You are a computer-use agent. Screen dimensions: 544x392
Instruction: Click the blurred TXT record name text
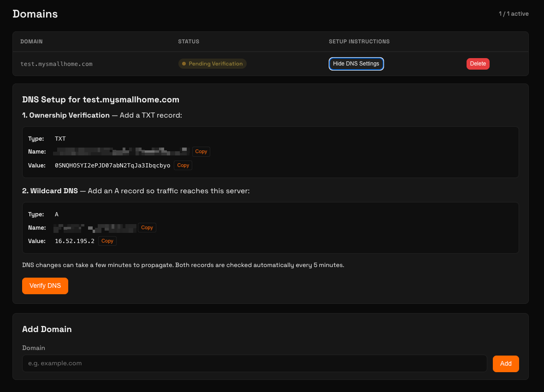pyautogui.click(x=122, y=151)
